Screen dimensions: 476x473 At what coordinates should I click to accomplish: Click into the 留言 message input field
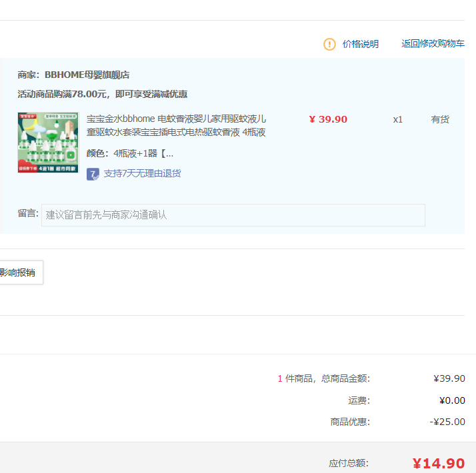click(x=233, y=215)
